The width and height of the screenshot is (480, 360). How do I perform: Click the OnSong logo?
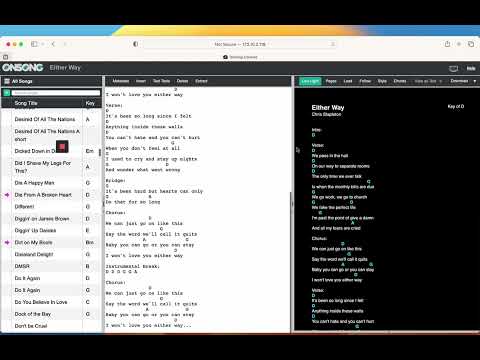tap(23, 68)
